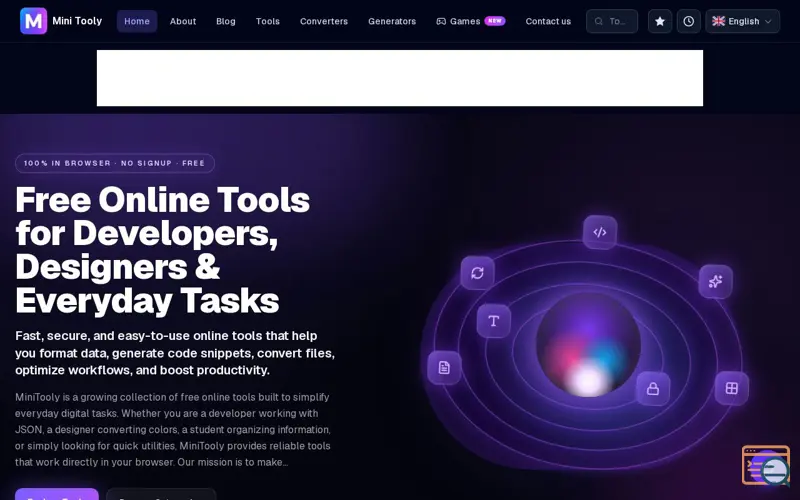Open the Contact us page

point(548,21)
